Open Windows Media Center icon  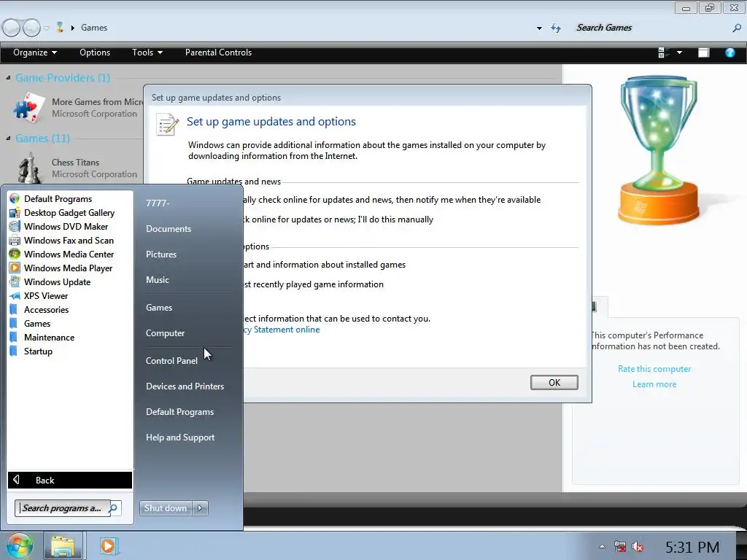point(15,254)
